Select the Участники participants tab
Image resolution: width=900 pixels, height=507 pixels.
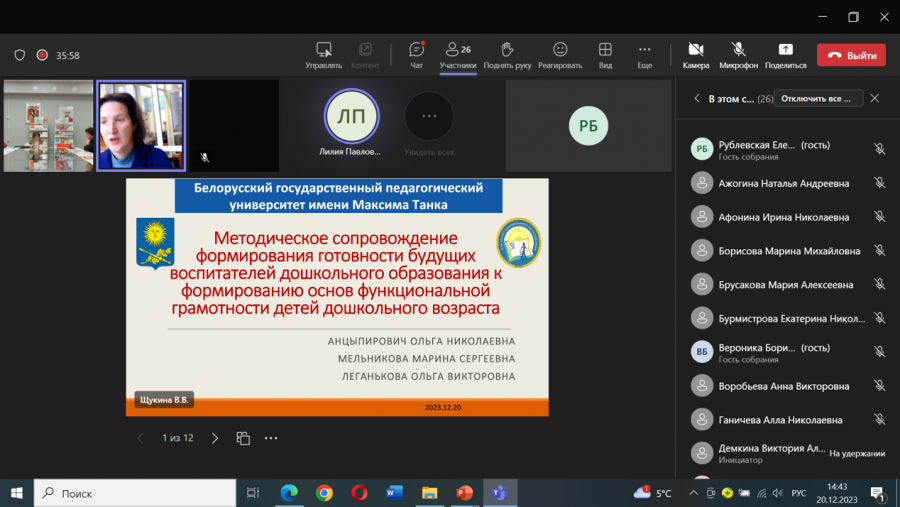(457, 56)
